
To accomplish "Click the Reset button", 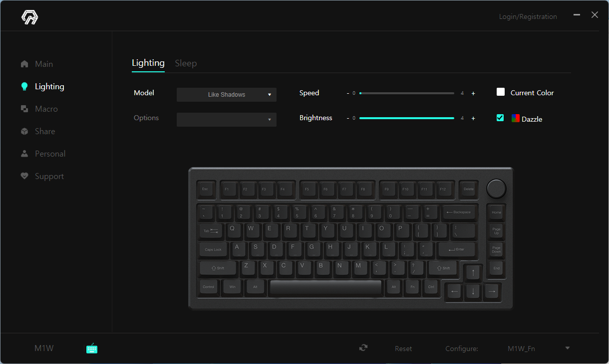I will [x=403, y=349].
